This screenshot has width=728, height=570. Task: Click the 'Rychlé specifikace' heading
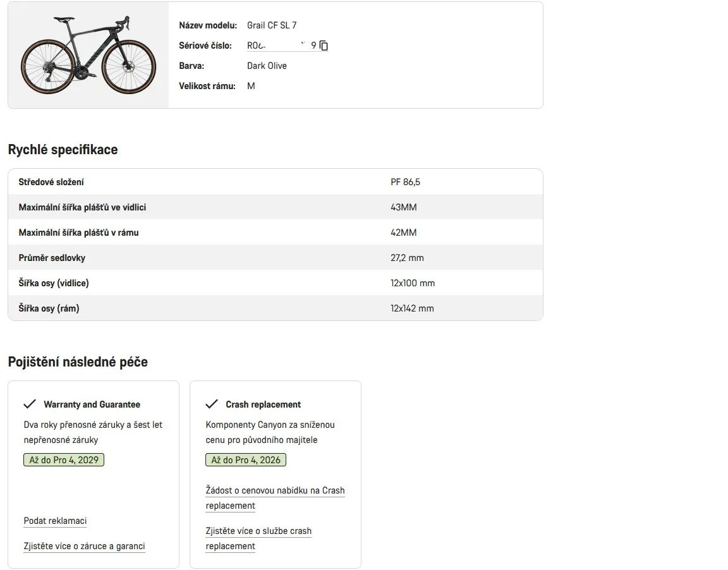tap(63, 150)
